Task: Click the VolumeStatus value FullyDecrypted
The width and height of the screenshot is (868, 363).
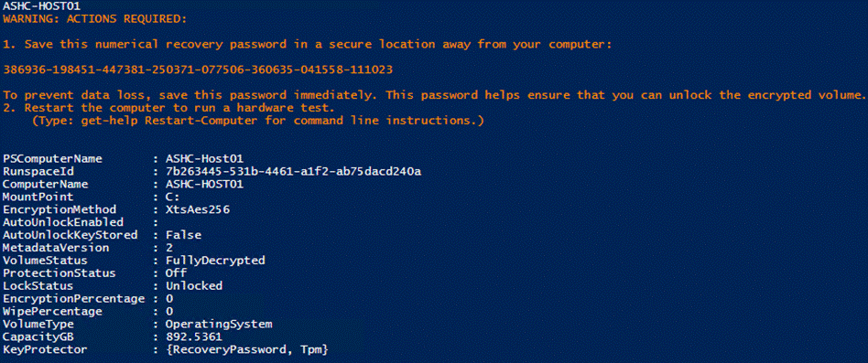Action: (215, 261)
